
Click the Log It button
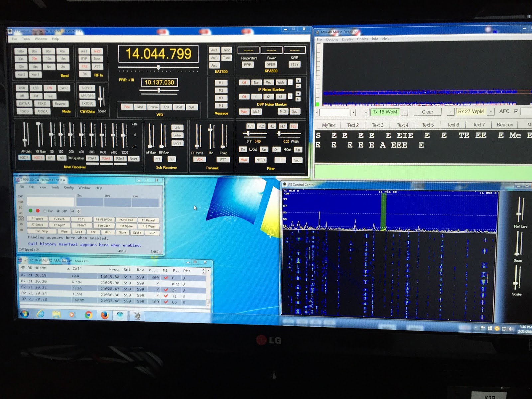coord(79,232)
